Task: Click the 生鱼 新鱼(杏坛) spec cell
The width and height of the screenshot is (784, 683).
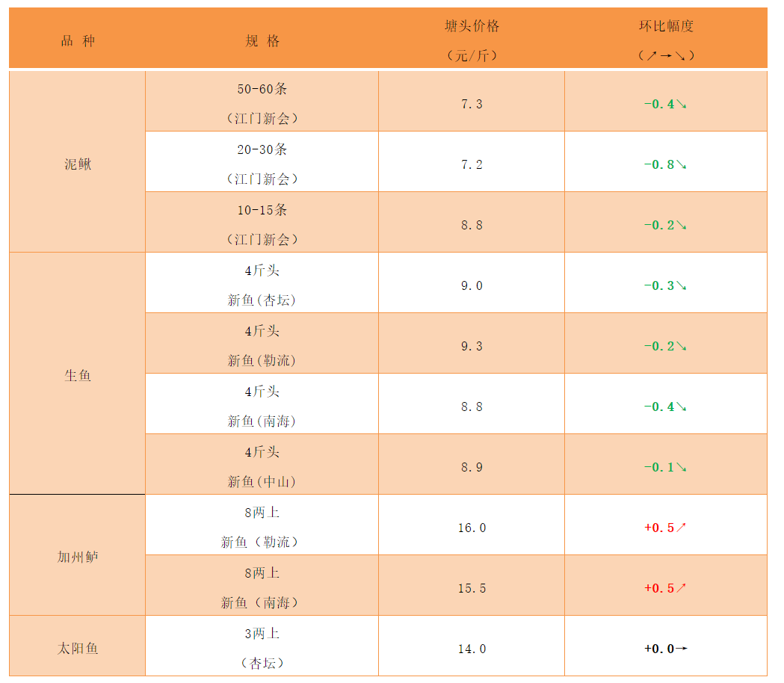Action: click(262, 285)
